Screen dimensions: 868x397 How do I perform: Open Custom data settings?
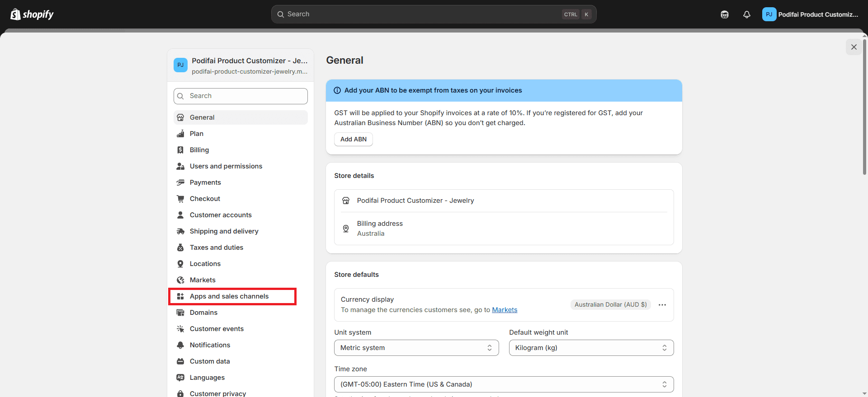(x=241, y=361)
